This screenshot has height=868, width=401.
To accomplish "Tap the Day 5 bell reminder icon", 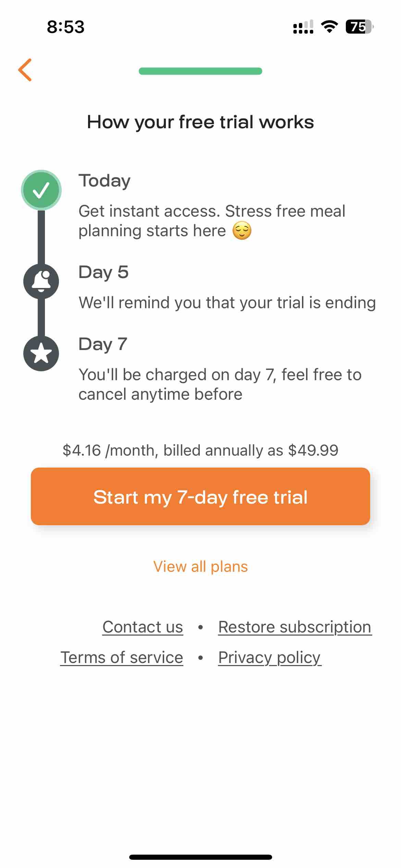I will [x=41, y=281].
